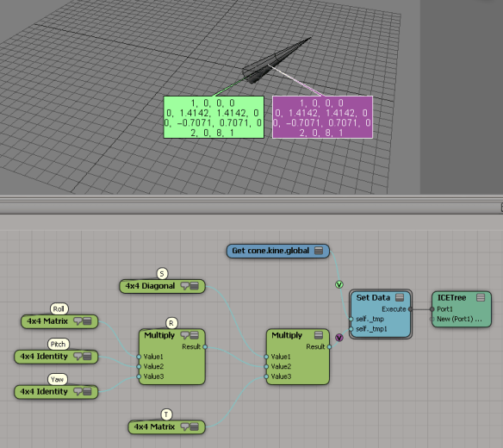The image size is (503, 448).
Task: Select the T comment label
Action: pyautogui.click(x=166, y=414)
